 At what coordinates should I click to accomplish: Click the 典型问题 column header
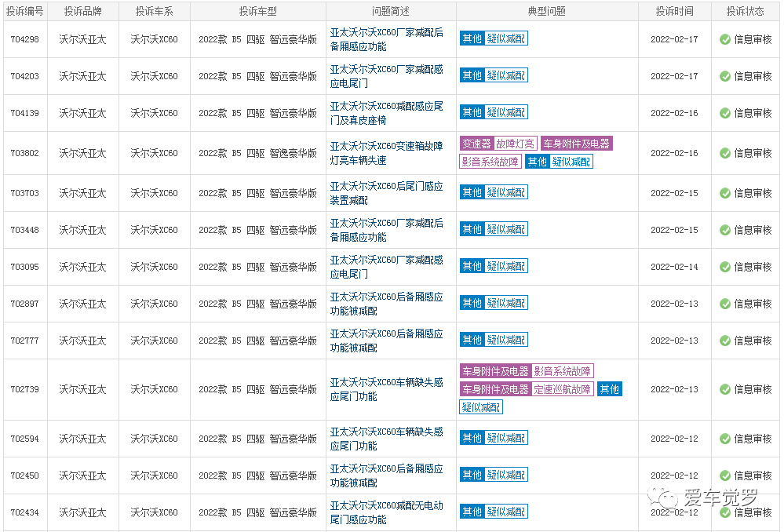(x=546, y=12)
